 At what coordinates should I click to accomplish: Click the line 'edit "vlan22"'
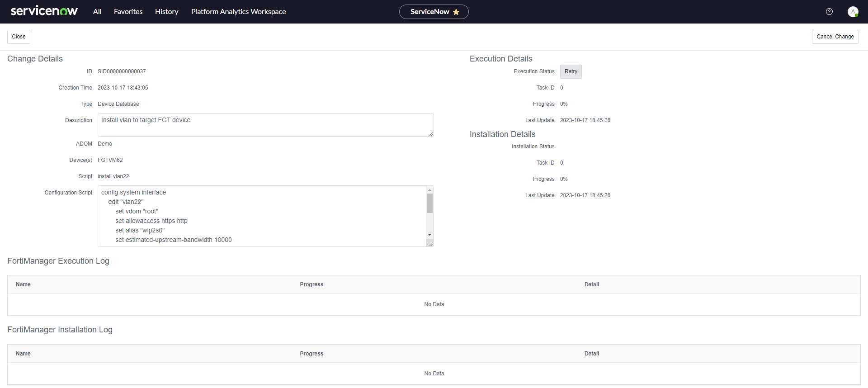coord(126,202)
